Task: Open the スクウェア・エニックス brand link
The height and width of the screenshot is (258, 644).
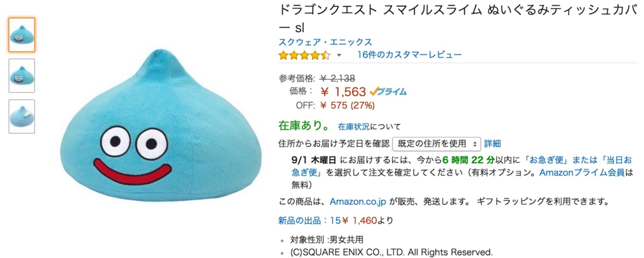Action: tap(325, 42)
